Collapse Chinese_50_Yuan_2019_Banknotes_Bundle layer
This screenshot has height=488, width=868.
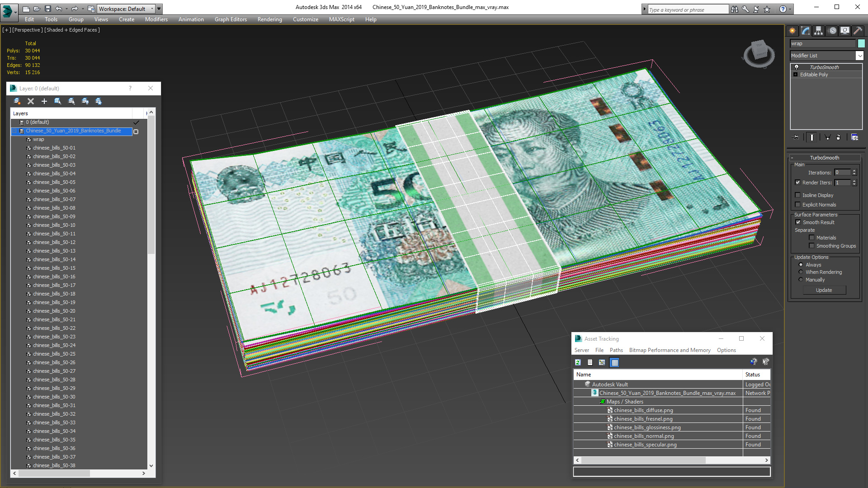tap(14, 131)
